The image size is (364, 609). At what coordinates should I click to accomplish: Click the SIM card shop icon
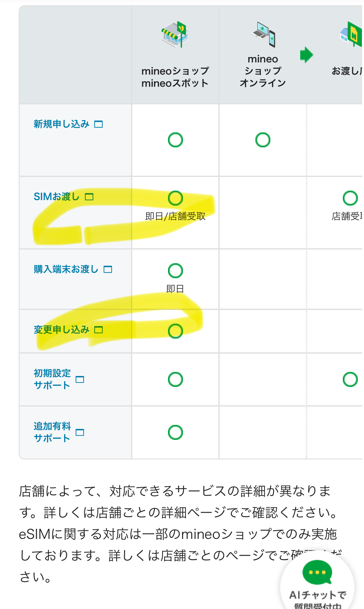click(x=352, y=34)
